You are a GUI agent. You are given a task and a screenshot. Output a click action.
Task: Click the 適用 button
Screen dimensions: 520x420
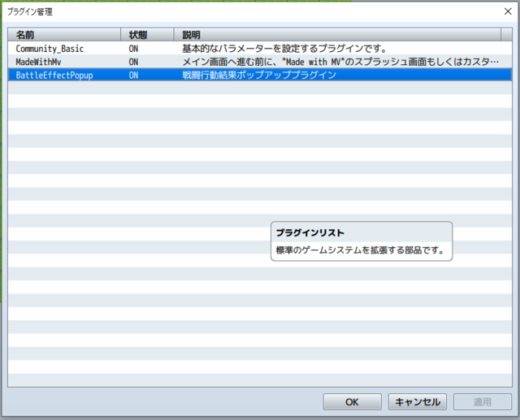(x=482, y=402)
